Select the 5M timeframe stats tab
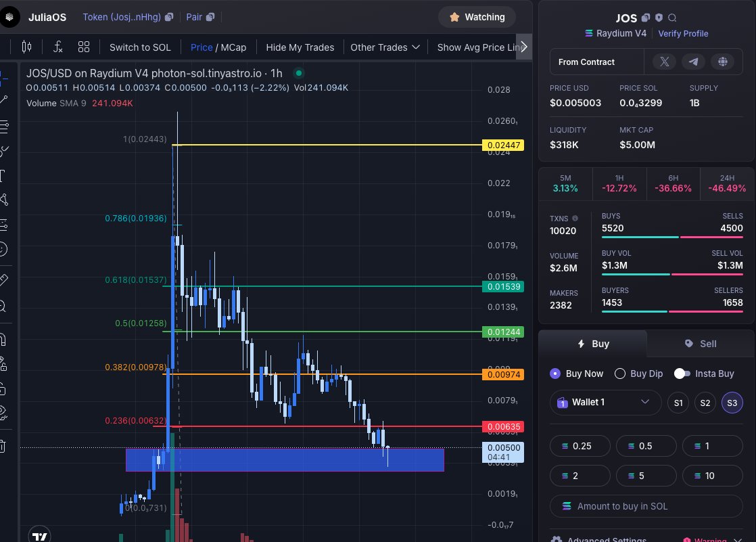 point(565,183)
